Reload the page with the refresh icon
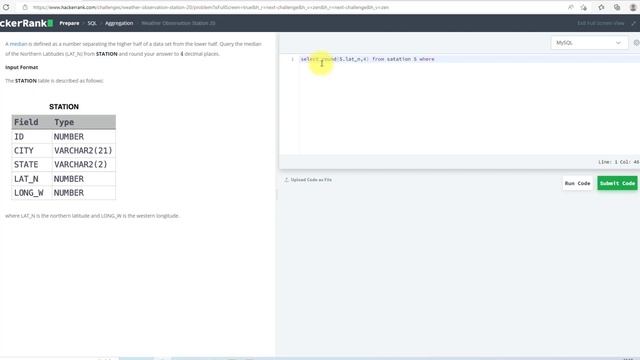 click(6, 7)
